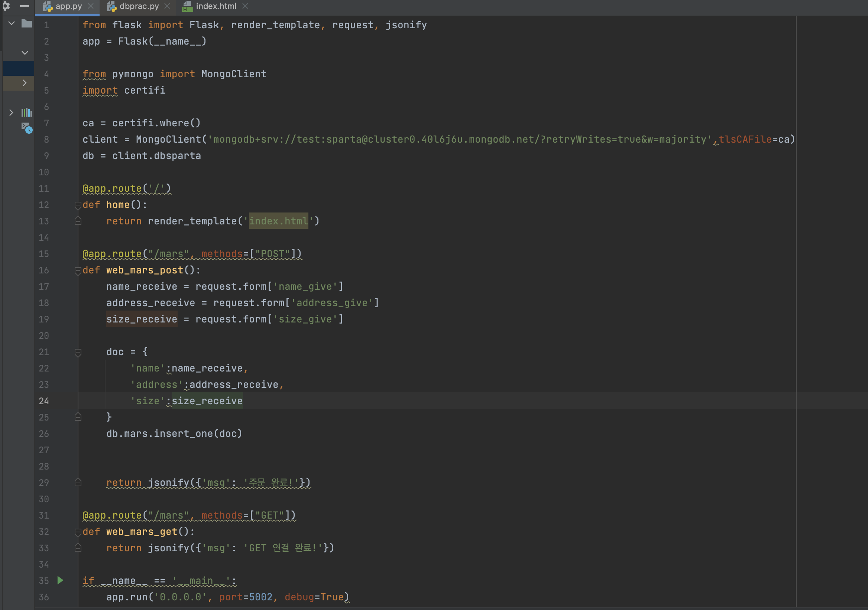868x610 pixels.
Task: Open the Scratches and Consoles icon
Action: tap(26, 128)
